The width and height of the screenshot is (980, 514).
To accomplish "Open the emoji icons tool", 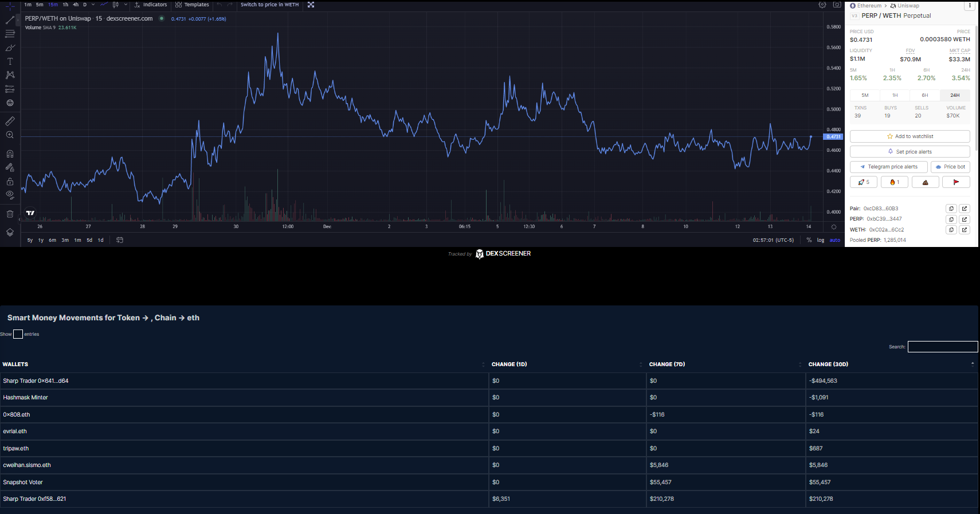I will [10, 103].
